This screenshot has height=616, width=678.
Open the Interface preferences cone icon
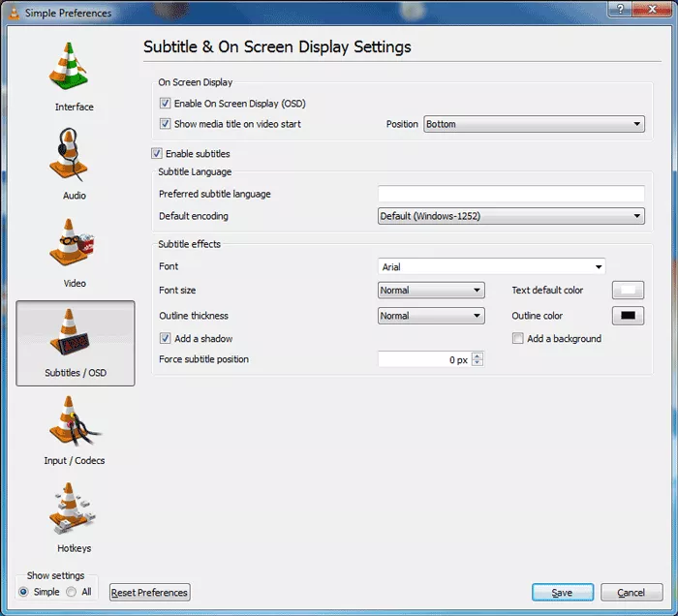pyautogui.click(x=69, y=66)
